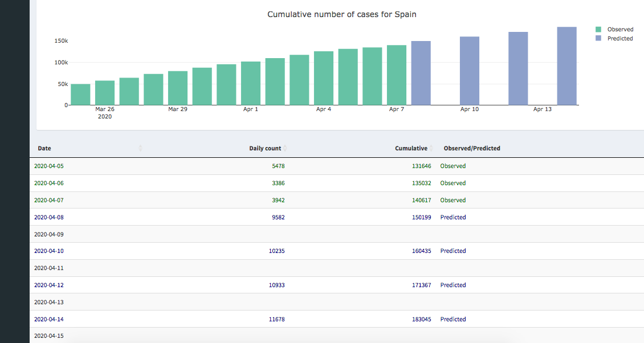
Task: Click the tallest predicted bar in chart
Action: click(x=566, y=66)
